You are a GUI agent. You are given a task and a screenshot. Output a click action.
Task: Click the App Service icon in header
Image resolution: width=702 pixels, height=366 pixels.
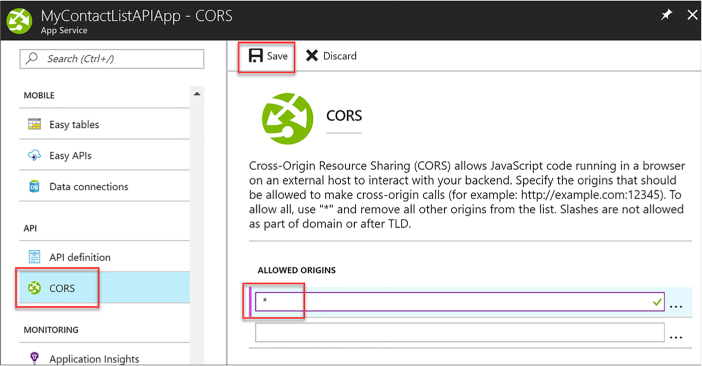[x=19, y=21]
